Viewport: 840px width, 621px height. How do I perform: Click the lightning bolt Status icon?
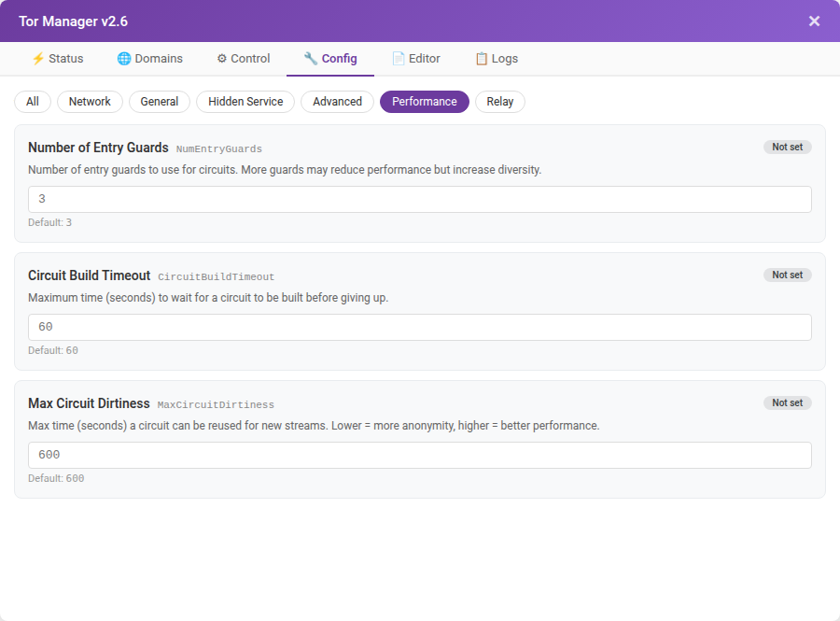click(x=37, y=59)
